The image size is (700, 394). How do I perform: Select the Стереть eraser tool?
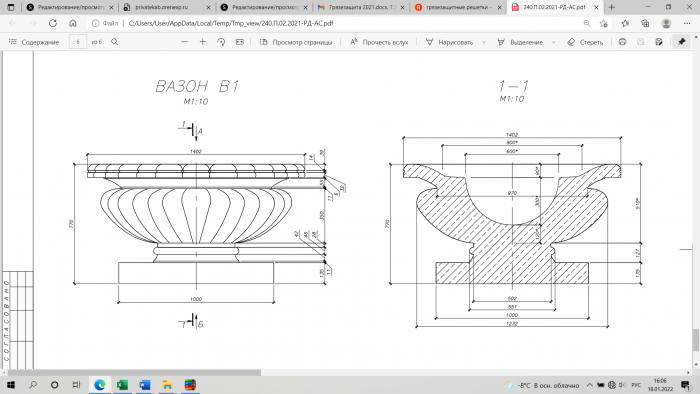pyautogui.click(x=585, y=42)
